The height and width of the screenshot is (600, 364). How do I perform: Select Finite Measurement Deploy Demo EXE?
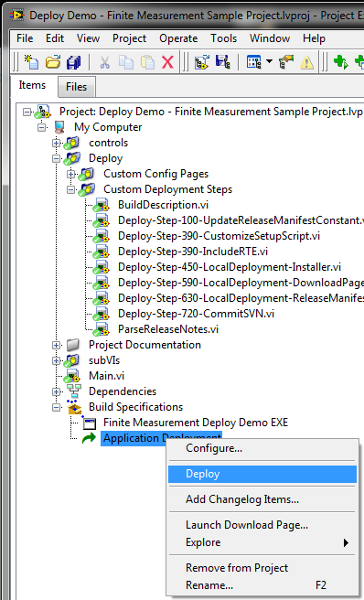click(196, 423)
